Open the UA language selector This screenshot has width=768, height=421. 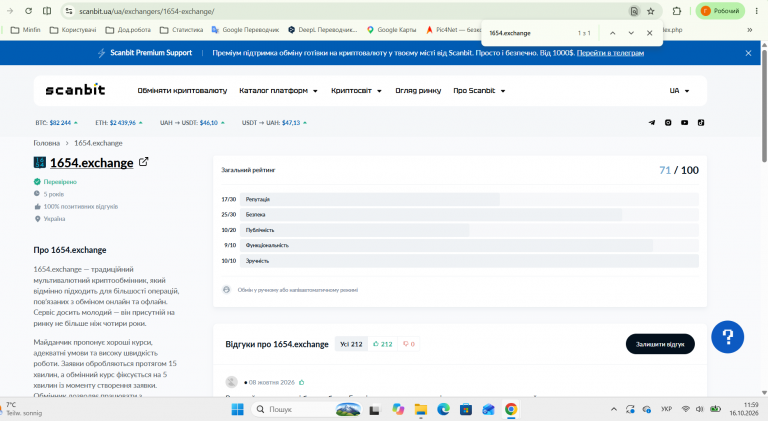pos(679,91)
